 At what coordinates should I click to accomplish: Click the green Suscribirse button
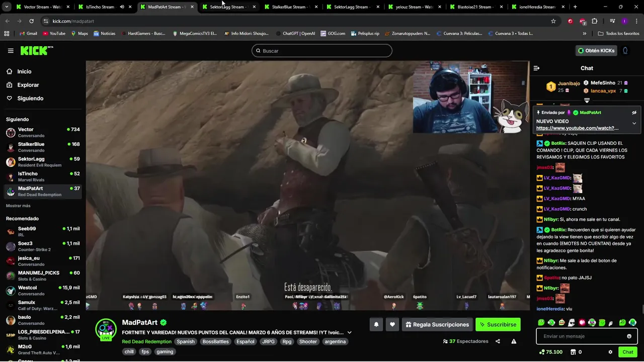[498, 324]
